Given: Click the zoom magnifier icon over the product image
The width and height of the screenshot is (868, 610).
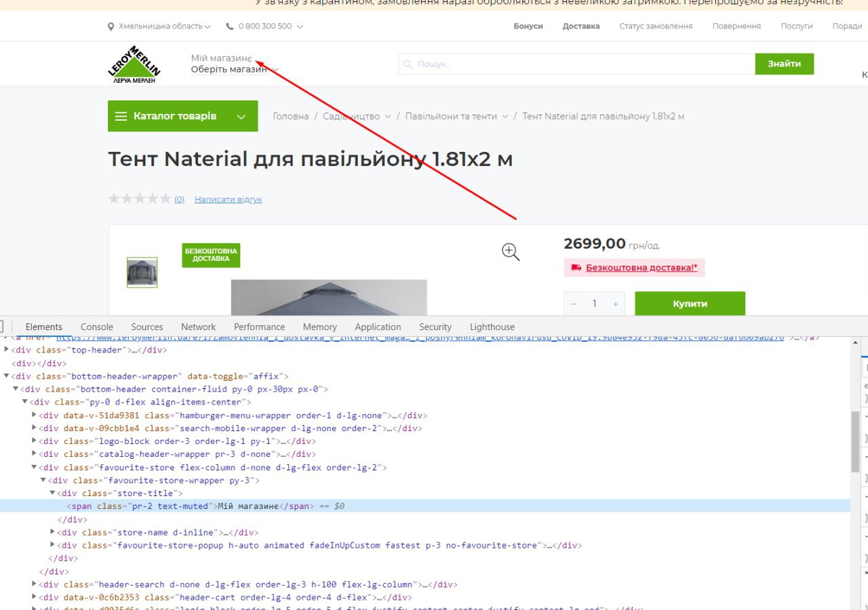Looking at the screenshot, I should coord(511,252).
